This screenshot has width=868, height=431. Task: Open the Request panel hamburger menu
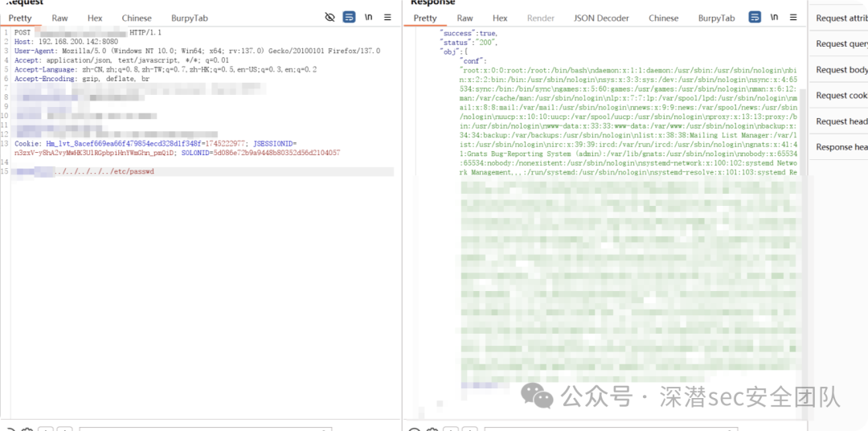click(x=387, y=17)
